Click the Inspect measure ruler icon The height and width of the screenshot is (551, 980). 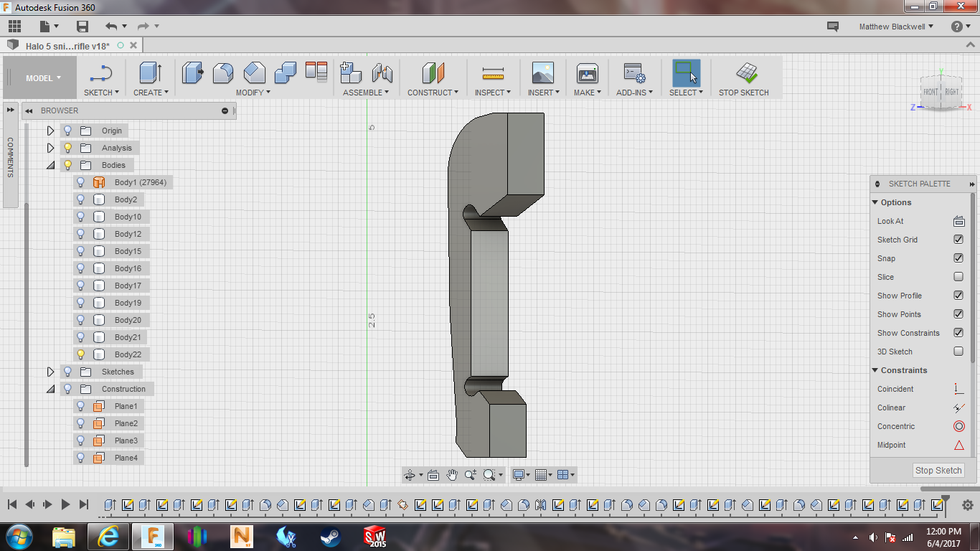pyautogui.click(x=493, y=72)
